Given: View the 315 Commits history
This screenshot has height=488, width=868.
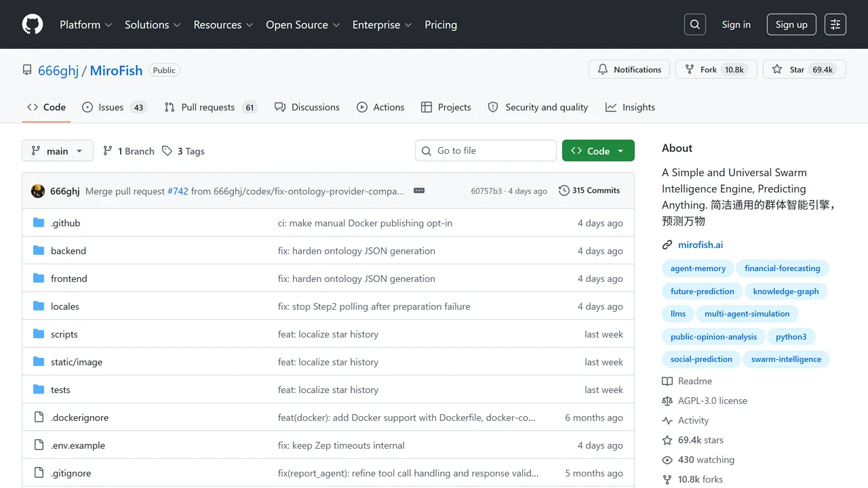Looking at the screenshot, I should click(589, 190).
